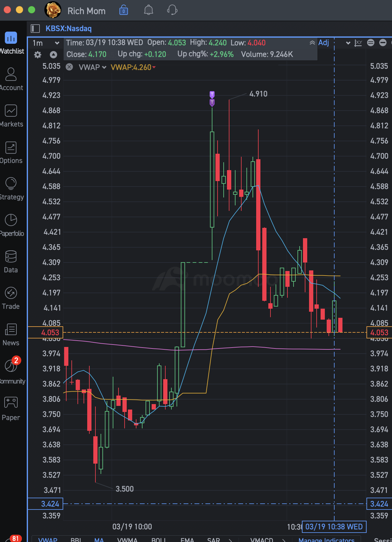Click the 03/19 10:38 WED time tag
Screen dimensions: 392x542
point(334,527)
